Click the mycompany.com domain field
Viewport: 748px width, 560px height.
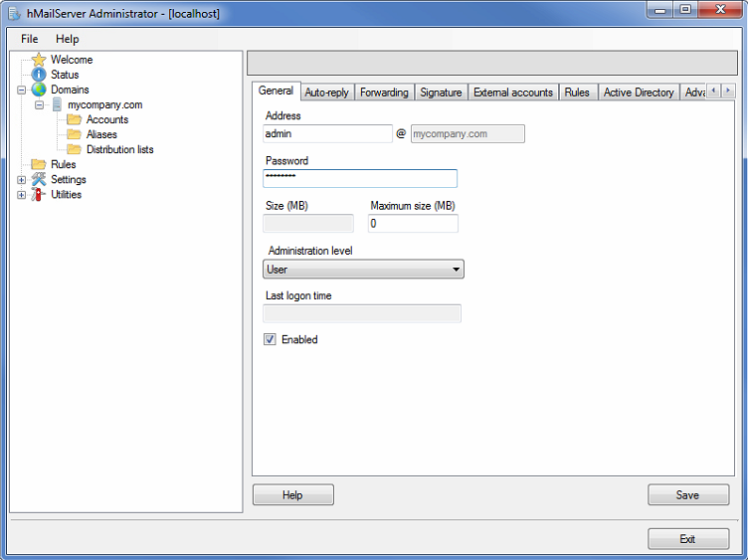point(467,133)
